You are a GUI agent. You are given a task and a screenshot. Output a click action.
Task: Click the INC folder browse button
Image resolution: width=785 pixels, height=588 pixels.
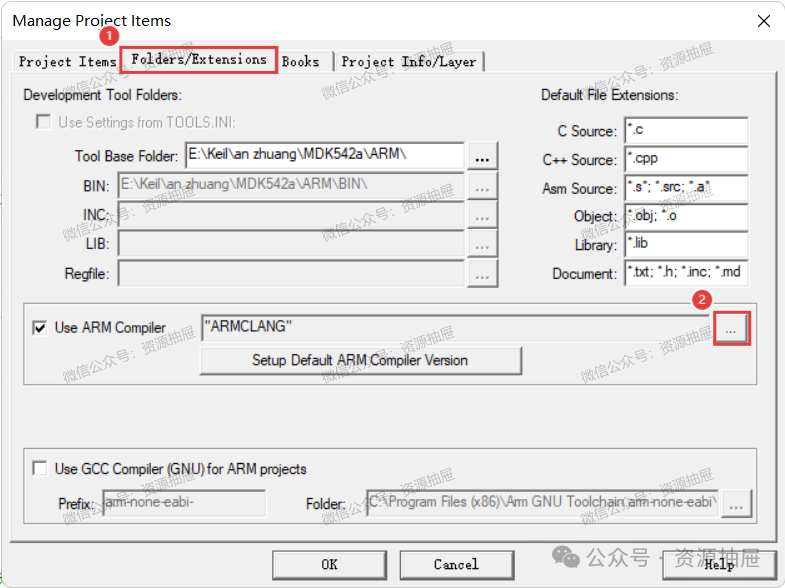[482, 215]
